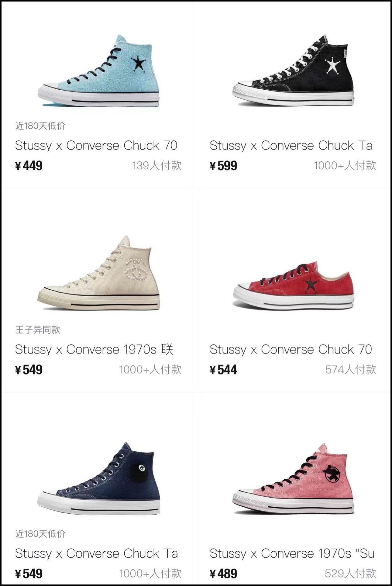Image resolution: width=392 pixels, height=586 pixels.
Task: Click the 574人付款 sales count
Action: tap(351, 370)
